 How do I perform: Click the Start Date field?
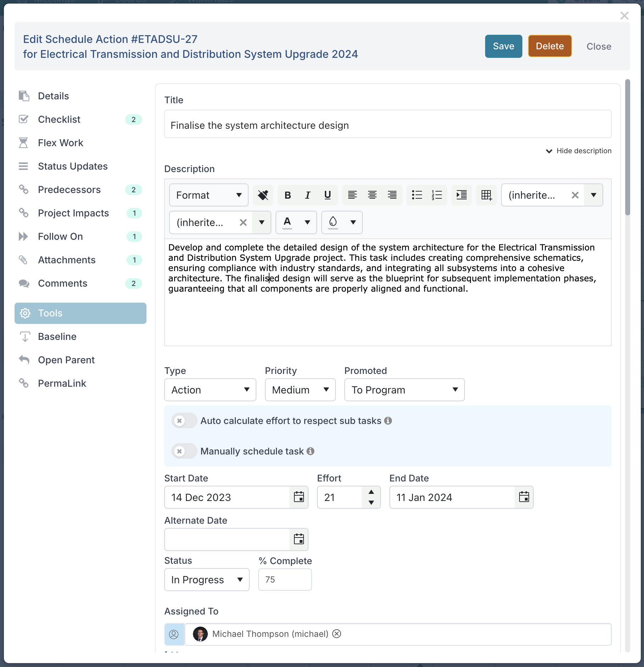tap(227, 497)
